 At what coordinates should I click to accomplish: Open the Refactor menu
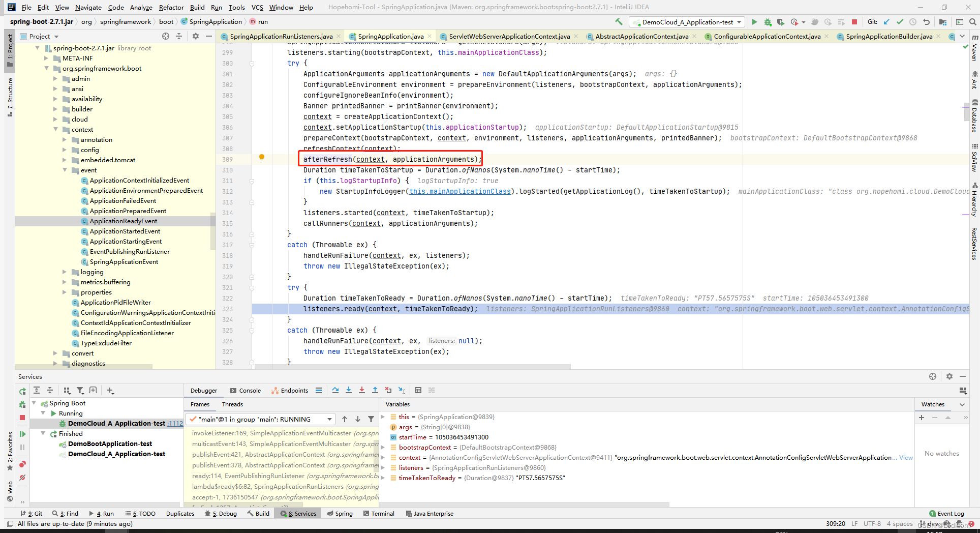pos(171,7)
